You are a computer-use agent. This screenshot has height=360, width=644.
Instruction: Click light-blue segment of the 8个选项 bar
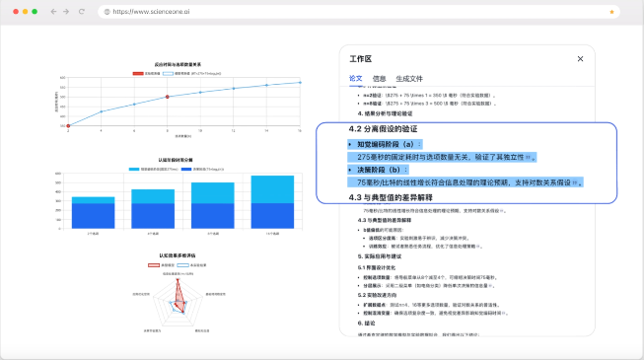click(x=213, y=192)
